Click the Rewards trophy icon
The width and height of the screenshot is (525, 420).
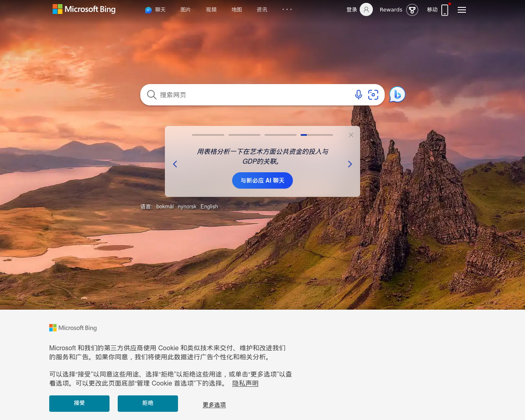pyautogui.click(x=412, y=10)
